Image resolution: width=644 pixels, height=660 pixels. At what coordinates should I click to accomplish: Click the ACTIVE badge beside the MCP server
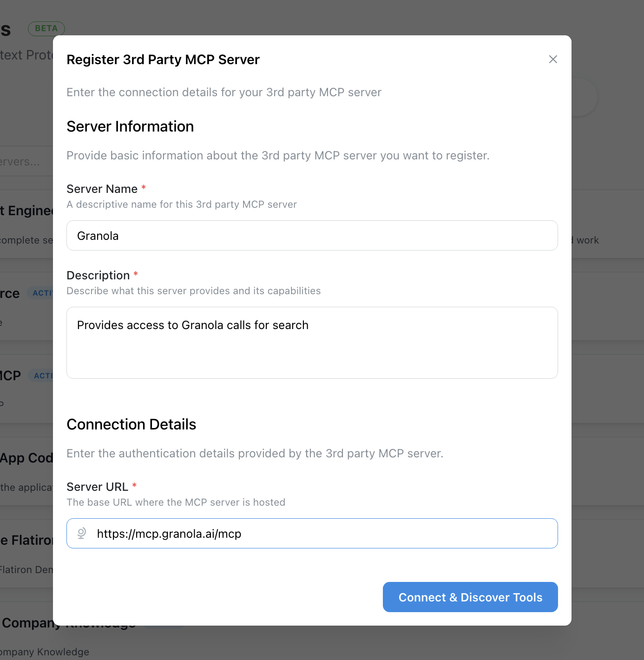pyautogui.click(x=43, y=376)
